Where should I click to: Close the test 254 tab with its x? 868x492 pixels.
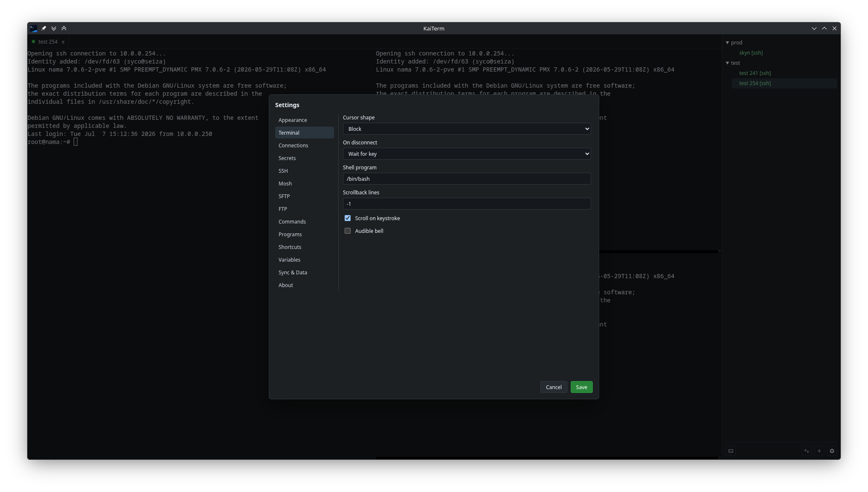click(x=63, y=42)
